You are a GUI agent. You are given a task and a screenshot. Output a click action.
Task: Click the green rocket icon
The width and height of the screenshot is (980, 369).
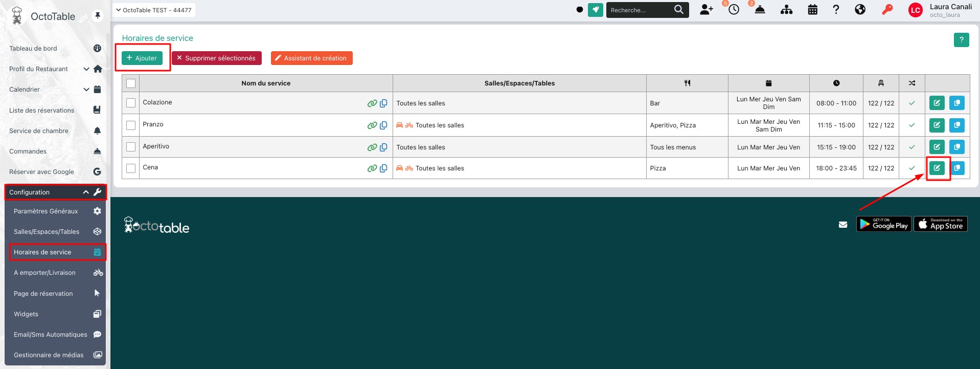(x=596, y=10)
